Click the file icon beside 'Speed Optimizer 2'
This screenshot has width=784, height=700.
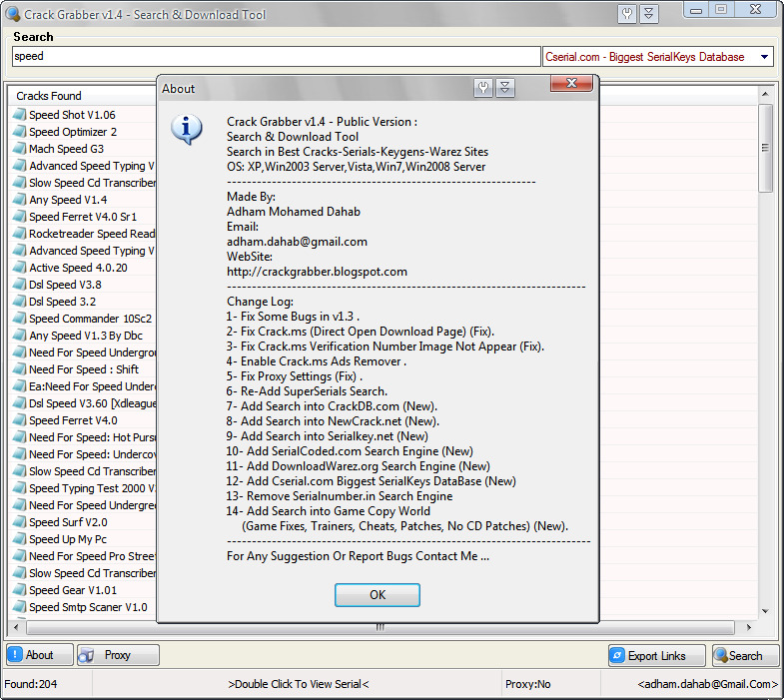tap(20, 132)
